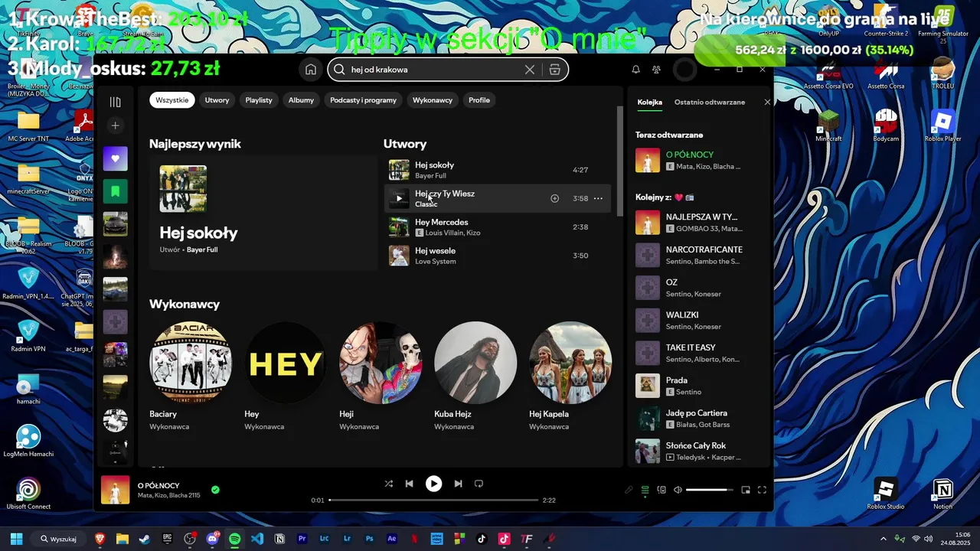Open the Browse icon inside the search bar
980x551 pixels.
pyautogui.click(x=555, y=70)
